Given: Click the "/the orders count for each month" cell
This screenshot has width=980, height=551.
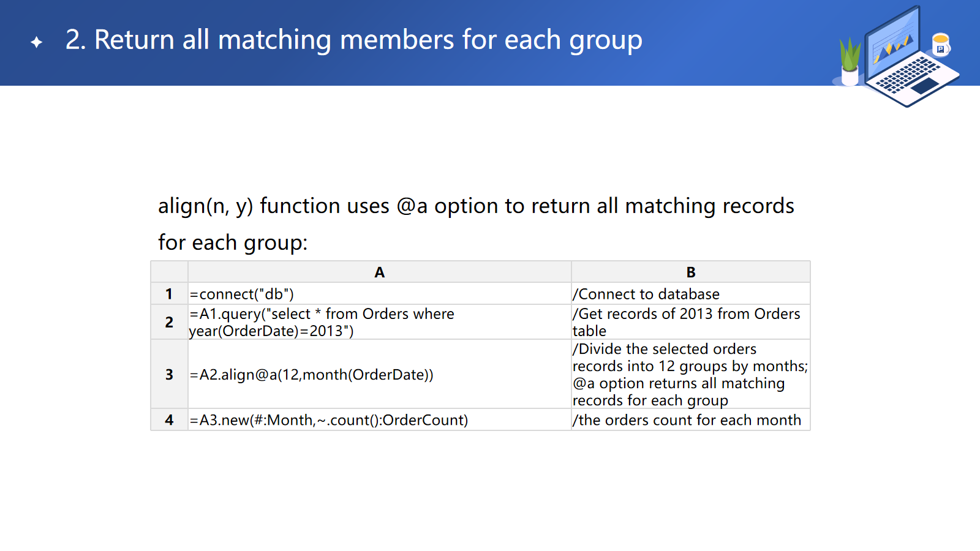Looking at the screenshot, I should 687,420.
